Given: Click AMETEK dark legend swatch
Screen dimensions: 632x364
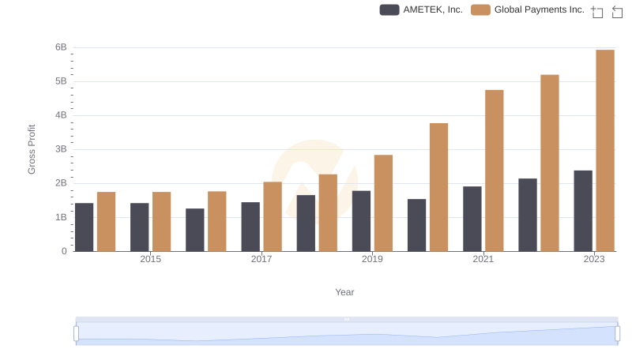Looking at the screenshot, I should [389, 9].
